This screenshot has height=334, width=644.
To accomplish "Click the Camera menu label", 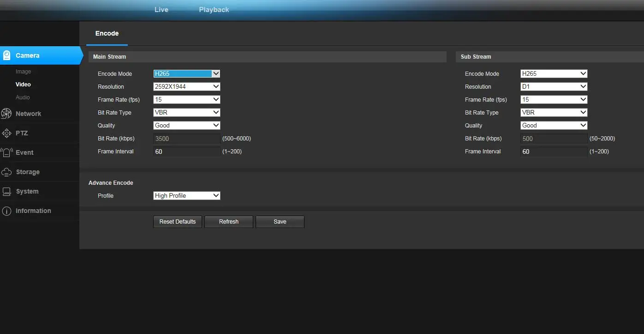I will 28,55.
